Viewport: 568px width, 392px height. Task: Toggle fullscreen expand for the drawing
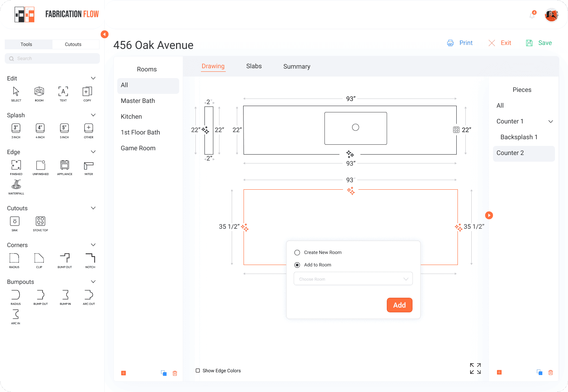475,368
